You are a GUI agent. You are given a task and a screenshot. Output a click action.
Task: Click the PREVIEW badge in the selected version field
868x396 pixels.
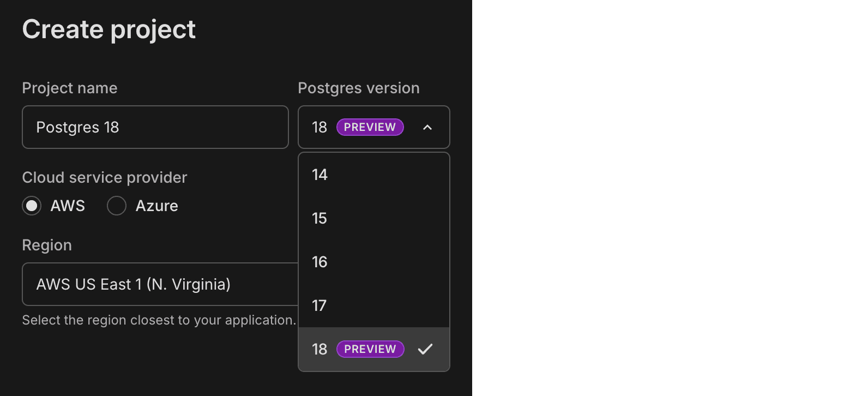pos(370,127)
